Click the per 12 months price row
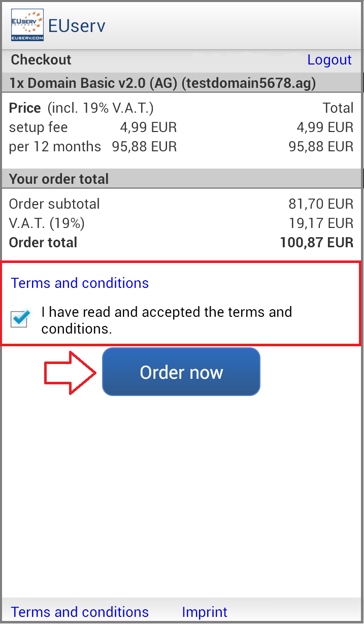The width and height of the screenshot is (364, 625). 181,146
